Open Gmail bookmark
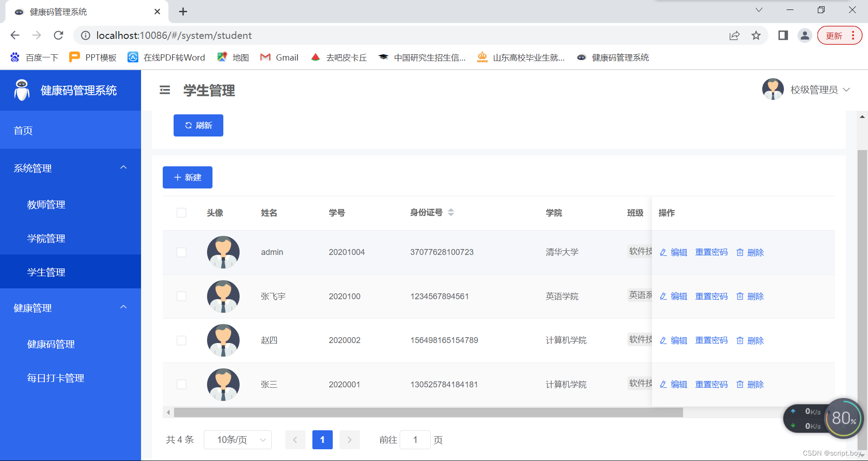The height and width of the screenshot is (461, 868). 279,57
